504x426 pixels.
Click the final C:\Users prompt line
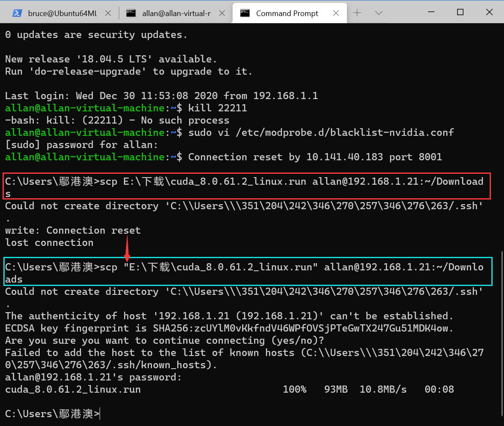(52, 414)
